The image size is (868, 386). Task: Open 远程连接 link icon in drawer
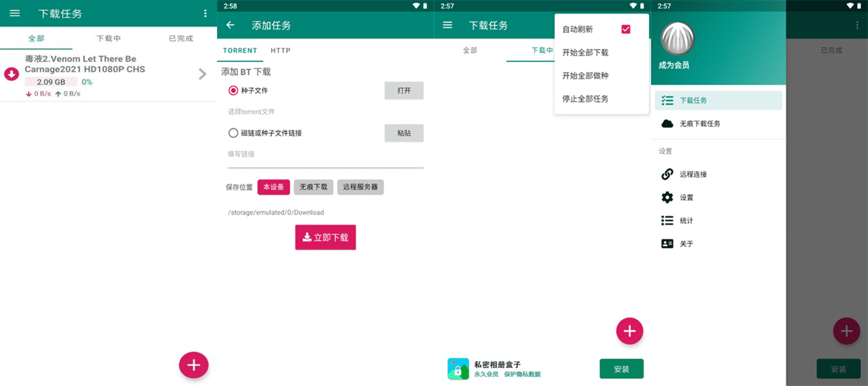tap(667, 174)
